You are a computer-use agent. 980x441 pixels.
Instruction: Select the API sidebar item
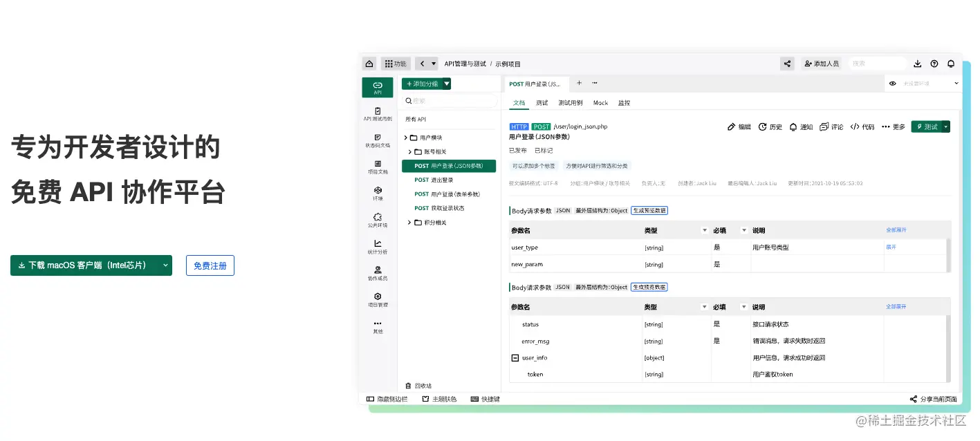378,88
